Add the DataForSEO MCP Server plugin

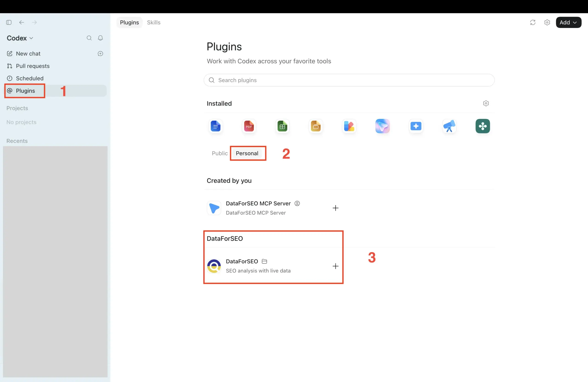pos(335,208)
